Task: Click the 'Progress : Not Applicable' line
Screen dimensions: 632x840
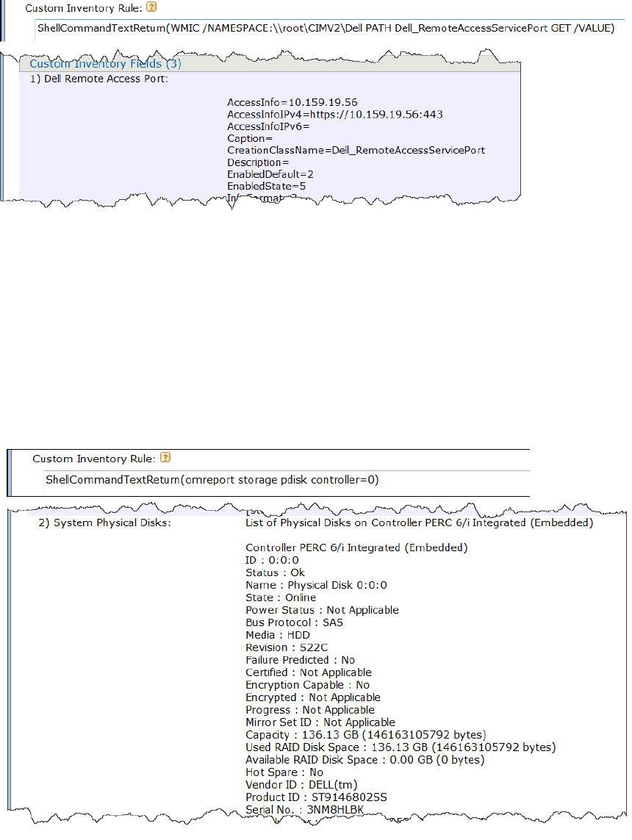Action: coord(310,710)
